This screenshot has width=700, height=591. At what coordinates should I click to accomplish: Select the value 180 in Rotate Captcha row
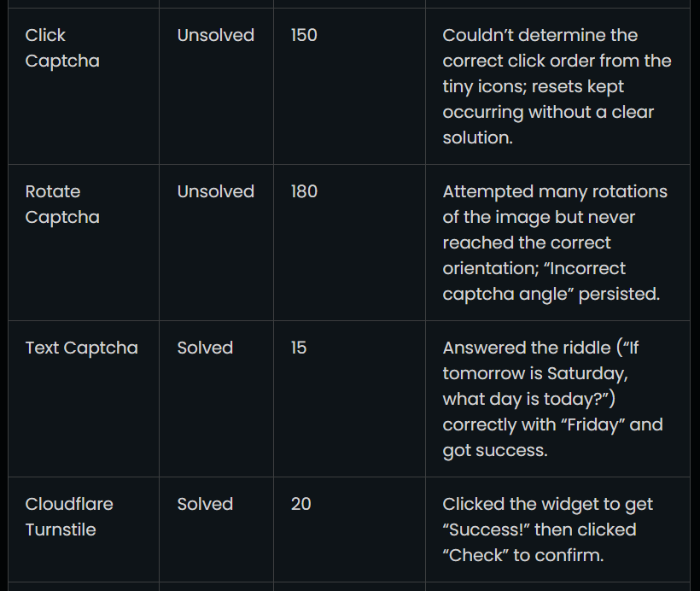[x=304, y=191]
